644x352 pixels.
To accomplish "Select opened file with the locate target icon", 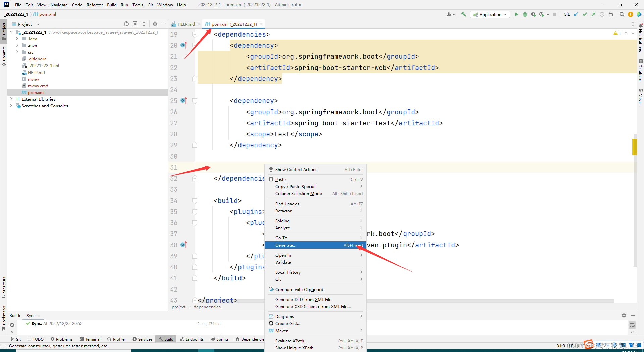I will click(x=126, y=24).
